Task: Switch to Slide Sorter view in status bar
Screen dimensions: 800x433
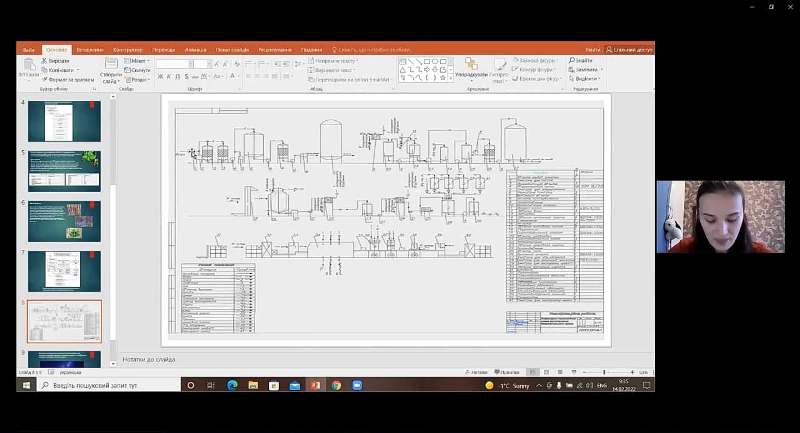Action: 547,372
